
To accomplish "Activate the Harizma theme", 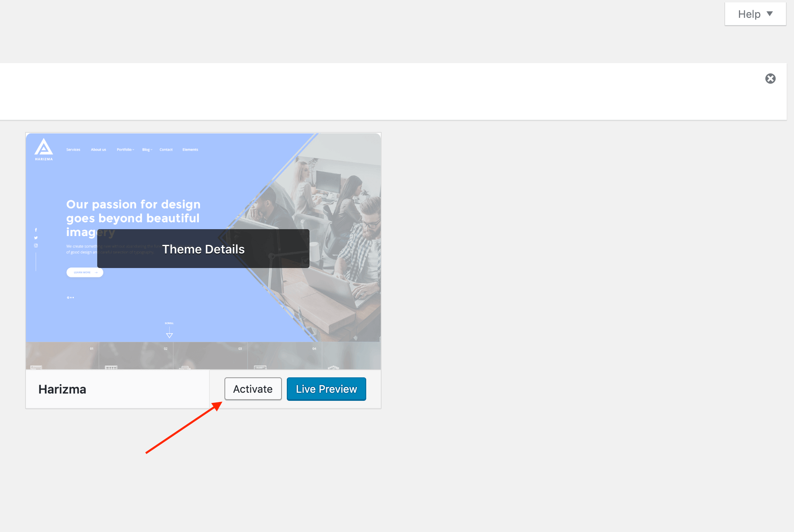I will (x=253, y=389).
